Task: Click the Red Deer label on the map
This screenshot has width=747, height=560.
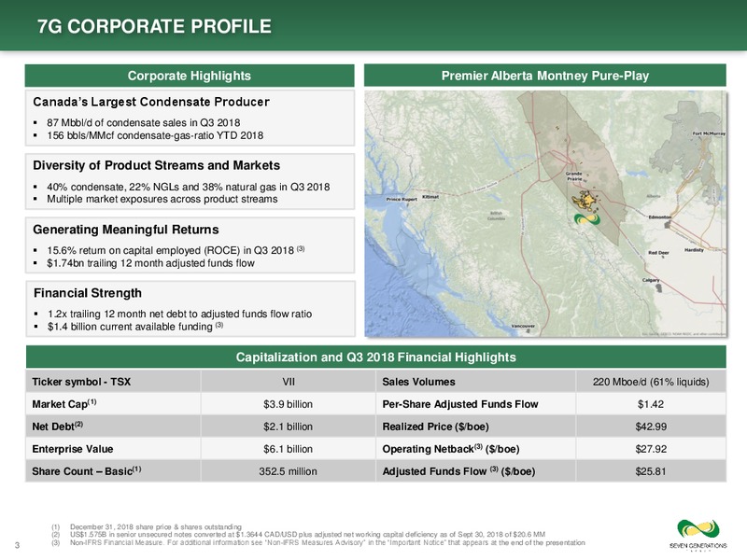Action: click(x=658, y=253)
